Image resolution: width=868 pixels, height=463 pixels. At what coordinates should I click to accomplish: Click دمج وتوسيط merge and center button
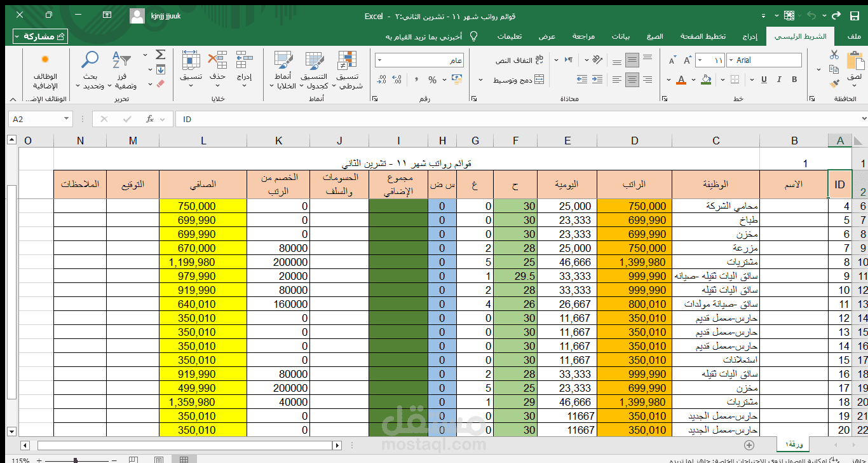(x=519, y=80)
